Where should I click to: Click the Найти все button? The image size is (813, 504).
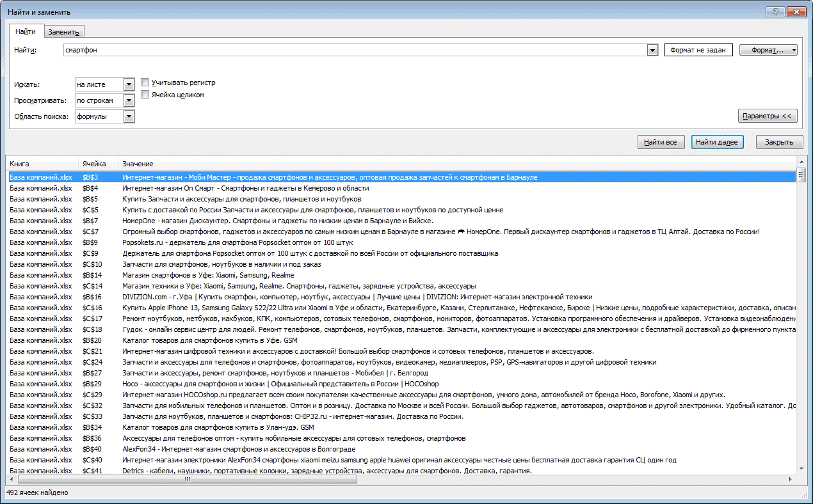point(661,142)
